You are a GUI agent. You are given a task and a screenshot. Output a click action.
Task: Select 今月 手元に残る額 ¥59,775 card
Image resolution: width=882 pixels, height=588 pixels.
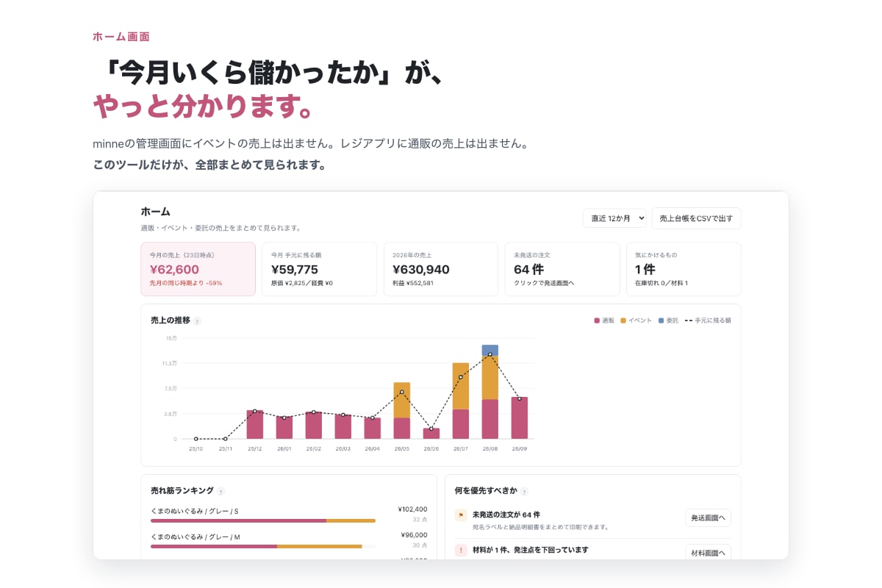[x=319, y=269]
